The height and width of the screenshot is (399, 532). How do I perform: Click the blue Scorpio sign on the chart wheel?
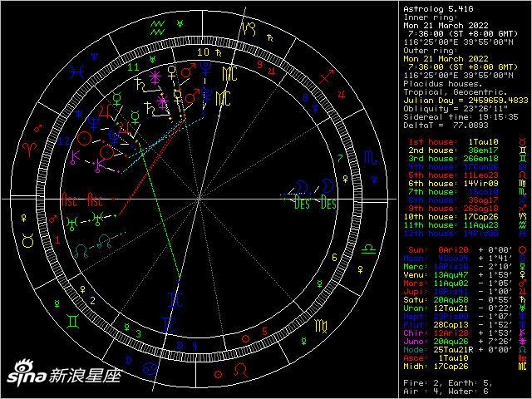370,157
